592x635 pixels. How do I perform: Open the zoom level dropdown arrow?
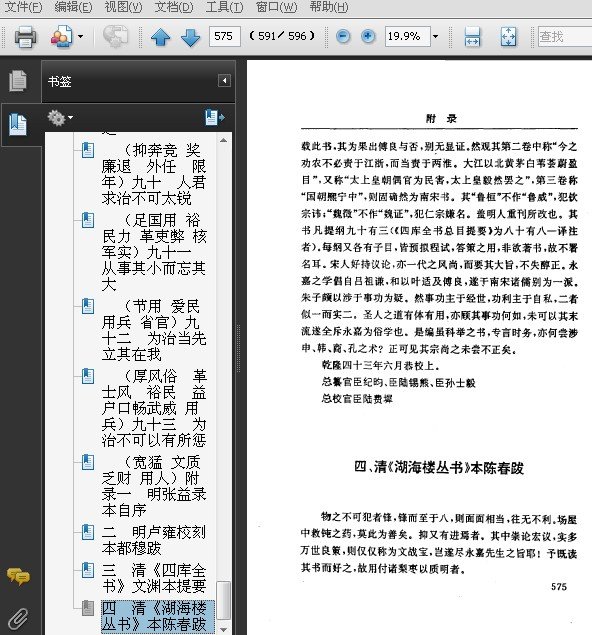[435, 36]
